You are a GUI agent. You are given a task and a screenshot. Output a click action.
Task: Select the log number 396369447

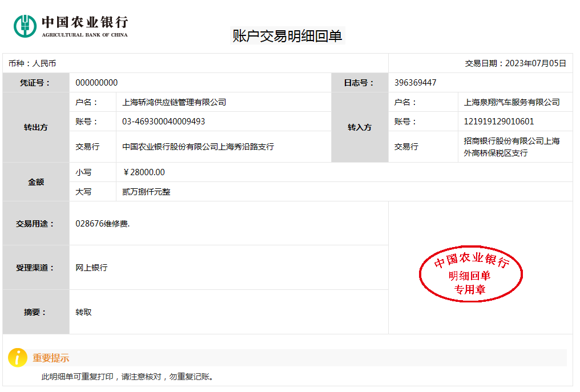[x=415, y=83]
